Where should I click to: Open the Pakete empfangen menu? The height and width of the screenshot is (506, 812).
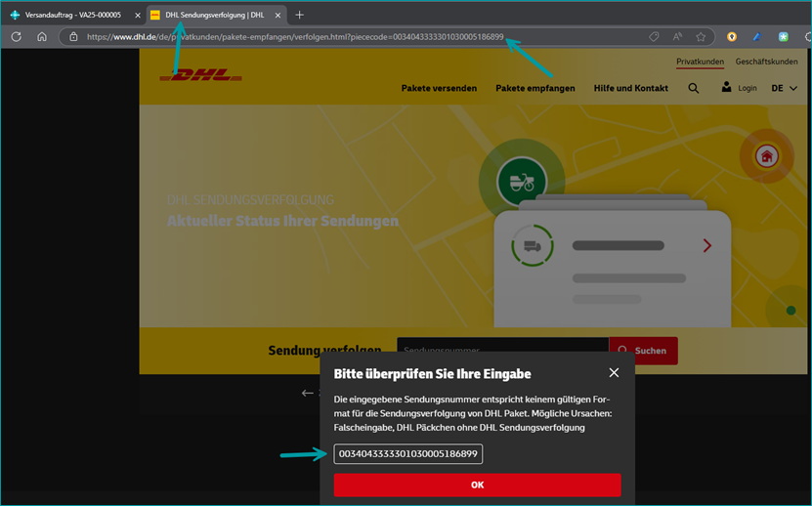pyautogui.click(x=534, y=88)
